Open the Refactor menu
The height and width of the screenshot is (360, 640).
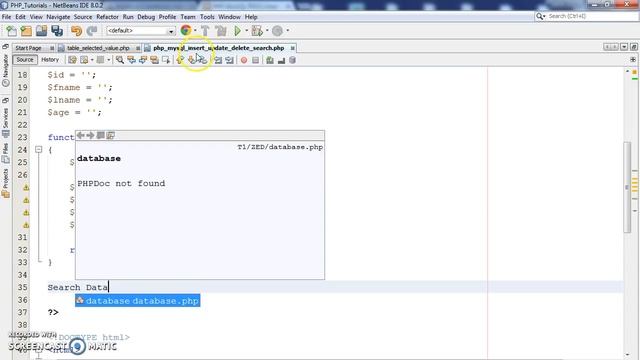pyautogui.click(x=107, y=17)
